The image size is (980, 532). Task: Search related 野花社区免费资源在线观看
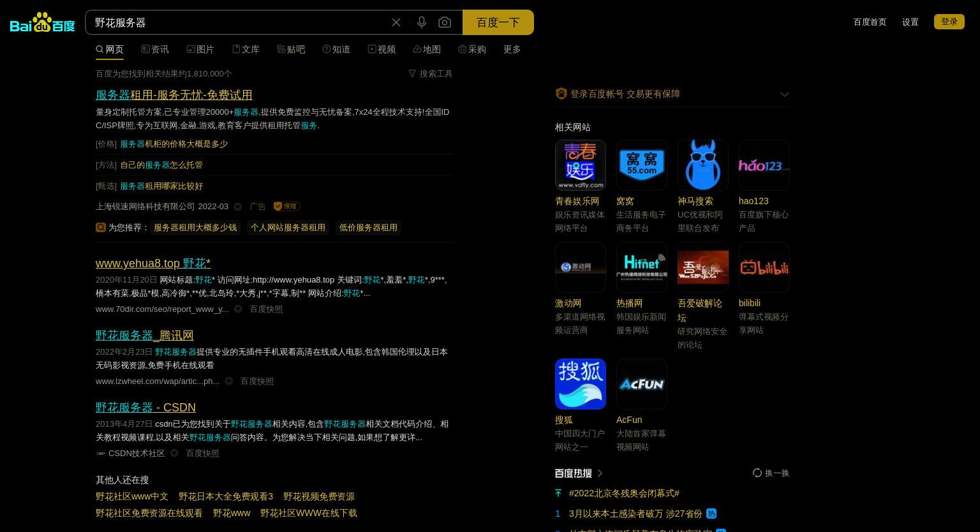pyautogui.click(x=149, y=513)
